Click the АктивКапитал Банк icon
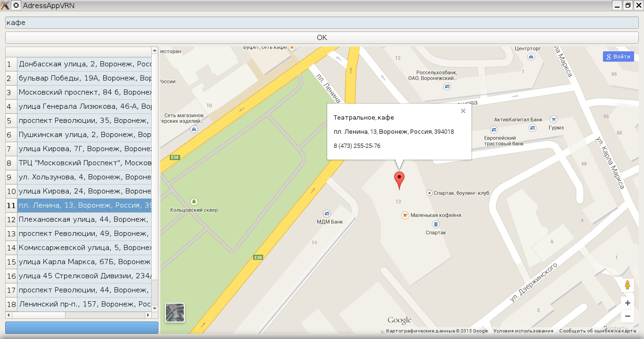Viewport: 644px width, 339px height. click(533, 128)
